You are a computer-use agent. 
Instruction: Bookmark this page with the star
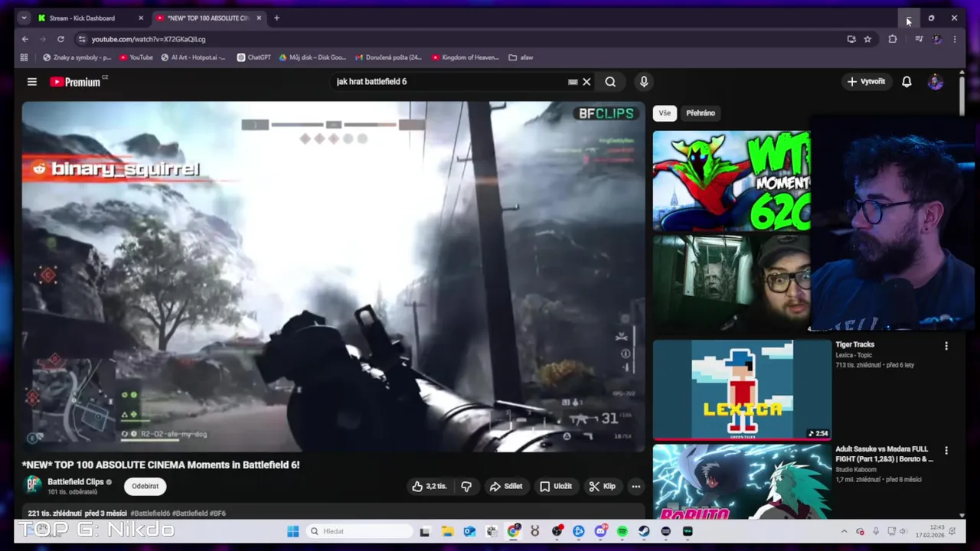click(867, 39)
